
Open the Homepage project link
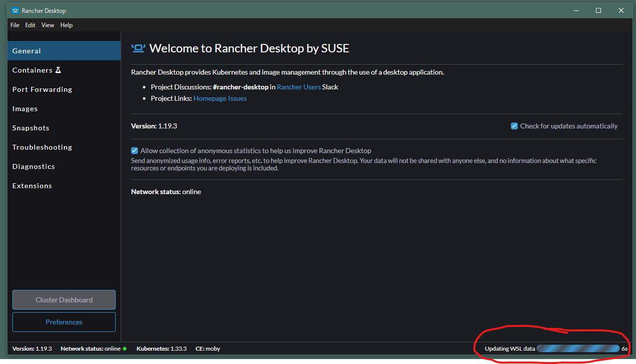pos(210,98)
